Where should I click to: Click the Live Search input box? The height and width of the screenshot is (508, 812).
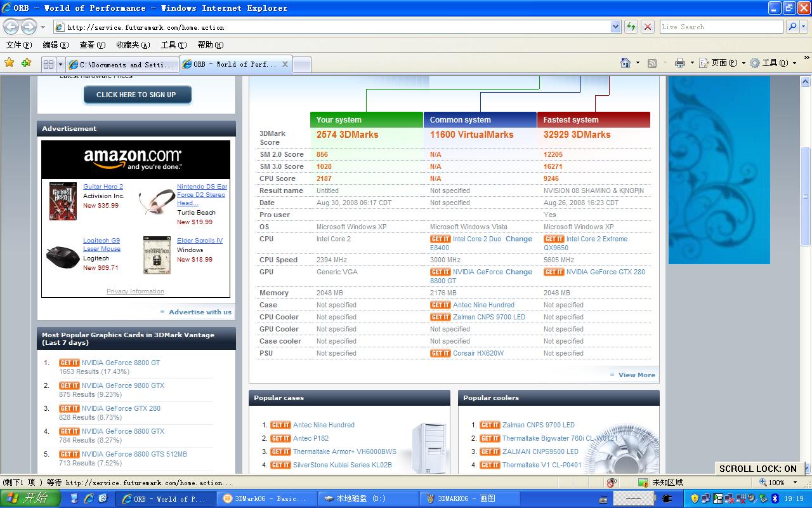point(721,27)
